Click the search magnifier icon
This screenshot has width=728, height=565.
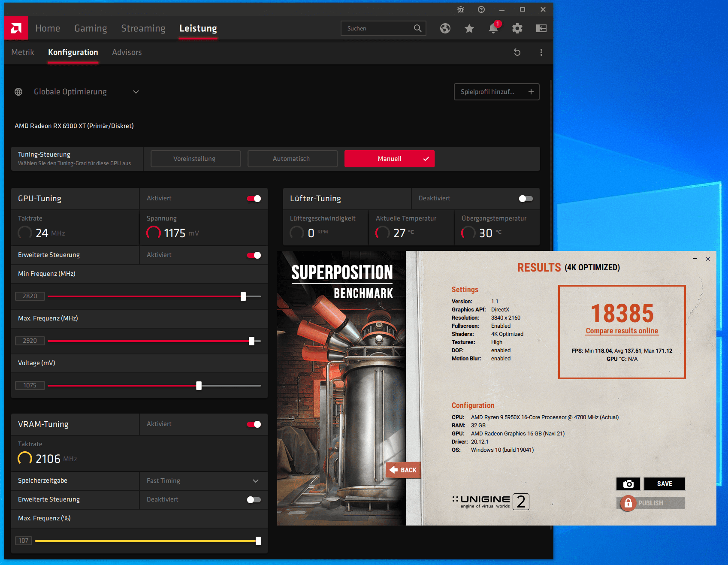click(x=417, y=28)
